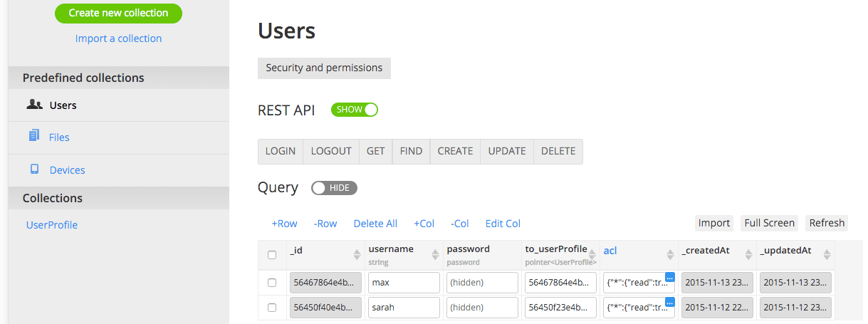This screenshot has width=868, height=324.
Task: Click the Users icon in sidebar
Action: [34, 105]
